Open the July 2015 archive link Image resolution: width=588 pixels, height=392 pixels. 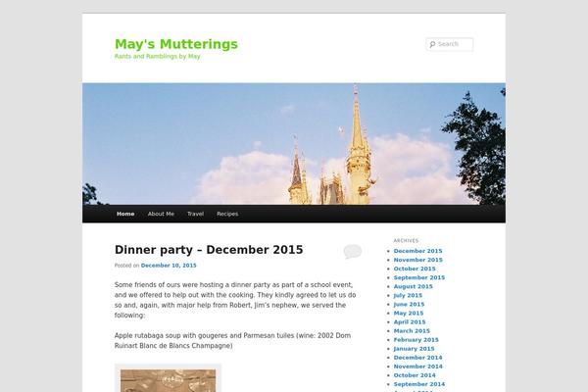(408, 296)
